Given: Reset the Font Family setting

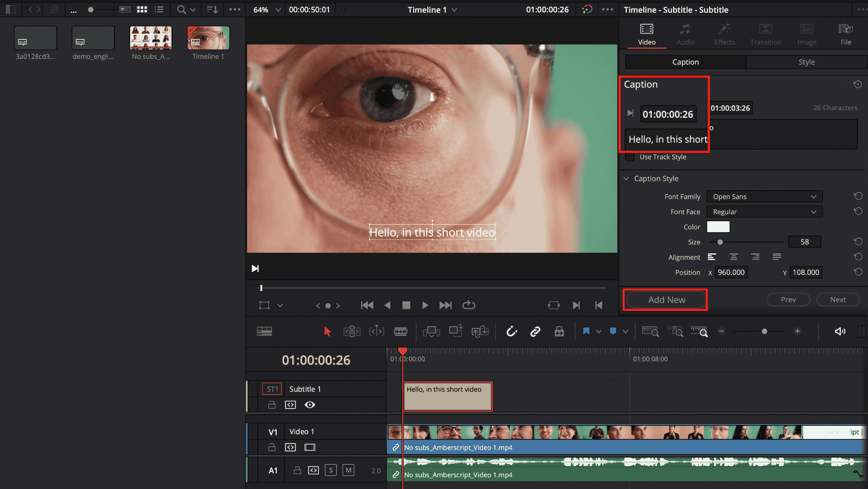Looking at the screenshot, I should pos(858,196).
